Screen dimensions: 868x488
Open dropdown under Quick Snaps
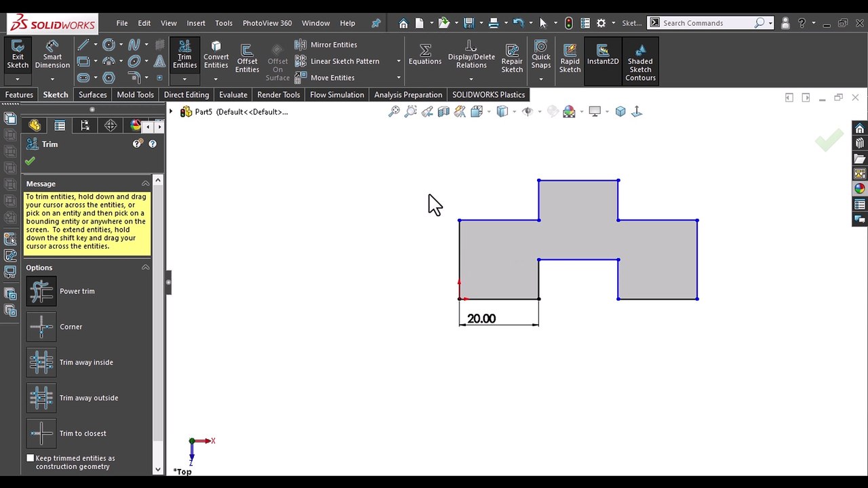(x=541, y=79)
